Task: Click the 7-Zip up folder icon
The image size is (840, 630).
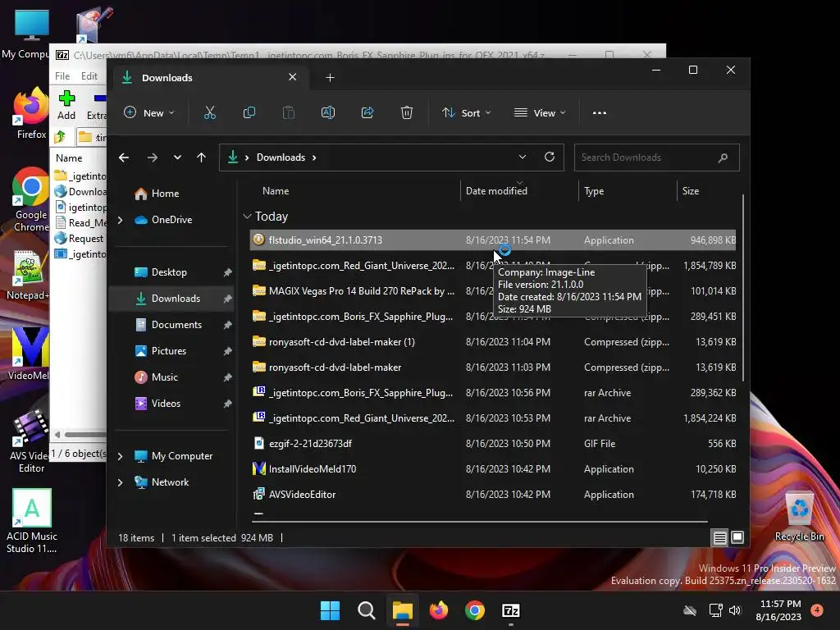Action: [x=60, y=137]
